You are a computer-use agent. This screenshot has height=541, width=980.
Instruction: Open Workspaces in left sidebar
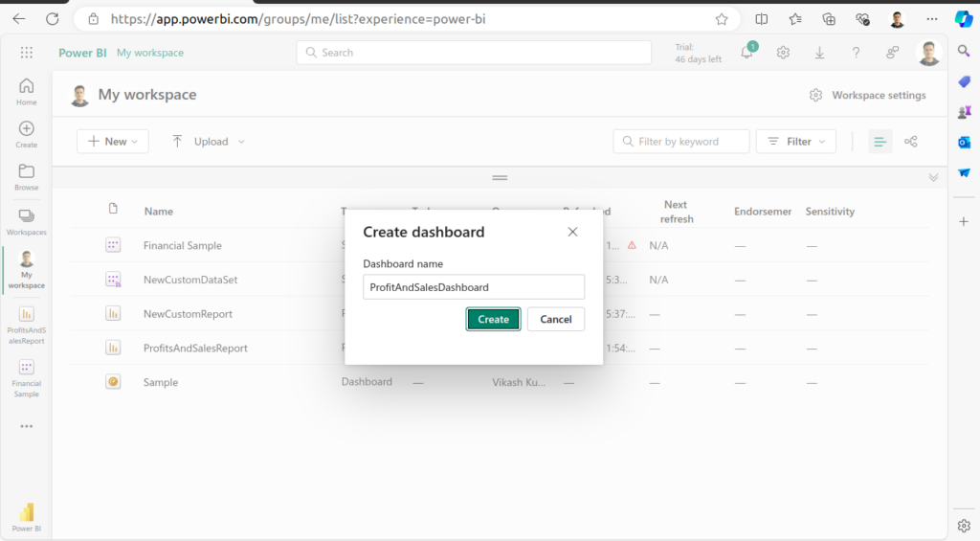pyautogui.click(x=27, y=220)
